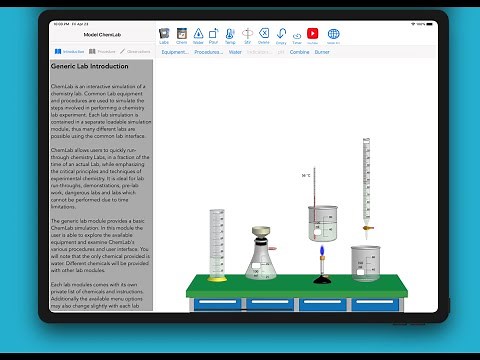Screen dimensions: 480x360
Task: Select the Temp thermometer icon
Action: 230,36
